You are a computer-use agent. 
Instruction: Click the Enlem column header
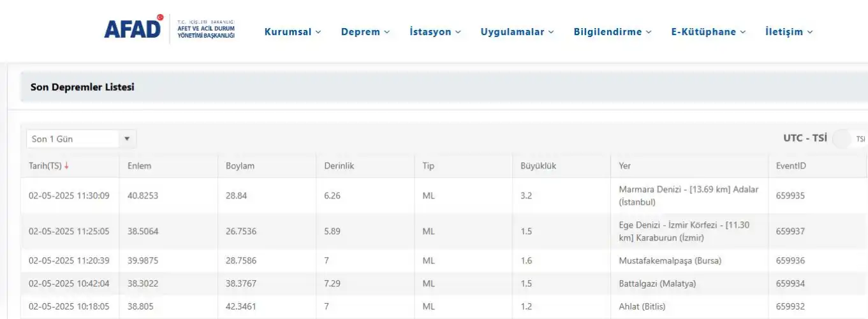(139, 166)
